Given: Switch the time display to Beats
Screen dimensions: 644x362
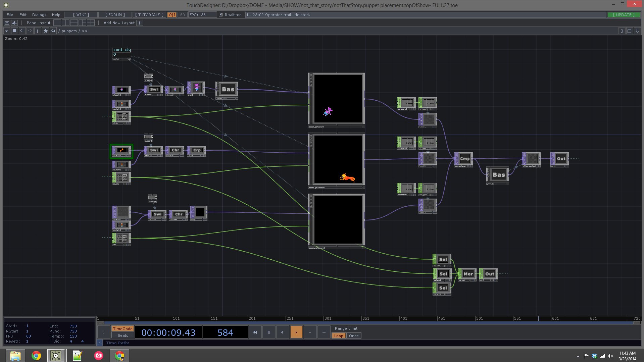Looking at the screenshot, I should pyautogui.click(x=122, y=335).
